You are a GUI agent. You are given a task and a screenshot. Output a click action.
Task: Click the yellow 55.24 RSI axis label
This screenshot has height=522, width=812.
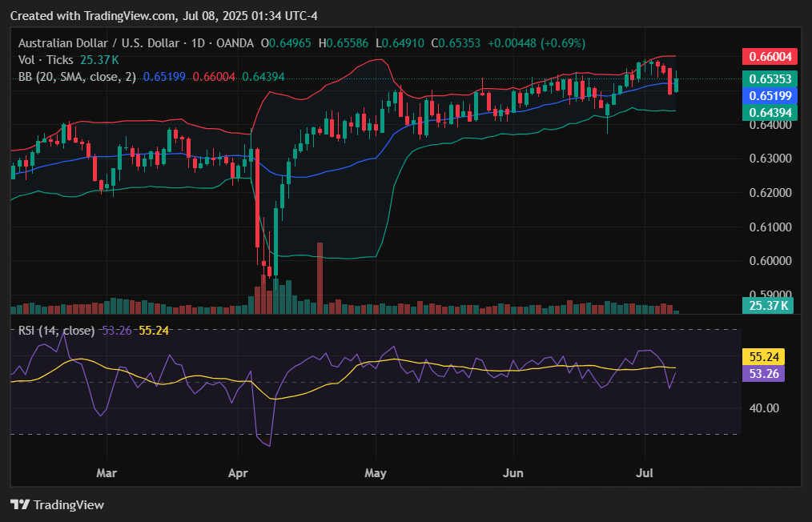(x=764, y=357)
